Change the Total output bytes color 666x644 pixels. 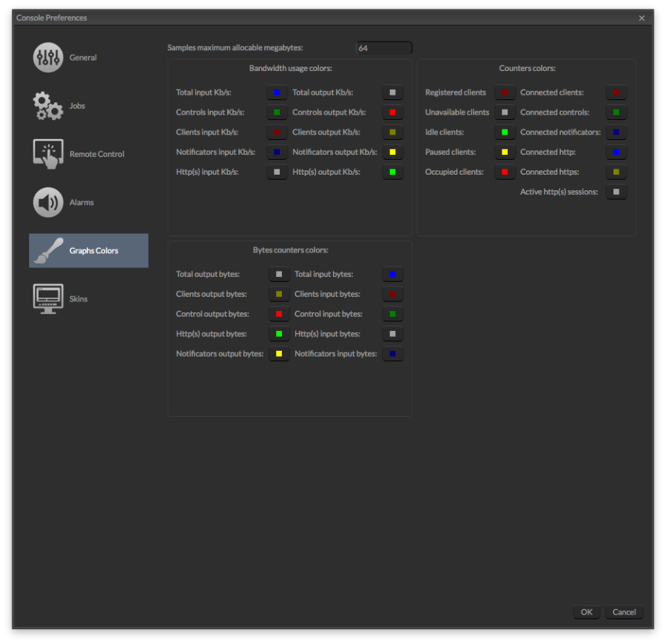point(278,274)
